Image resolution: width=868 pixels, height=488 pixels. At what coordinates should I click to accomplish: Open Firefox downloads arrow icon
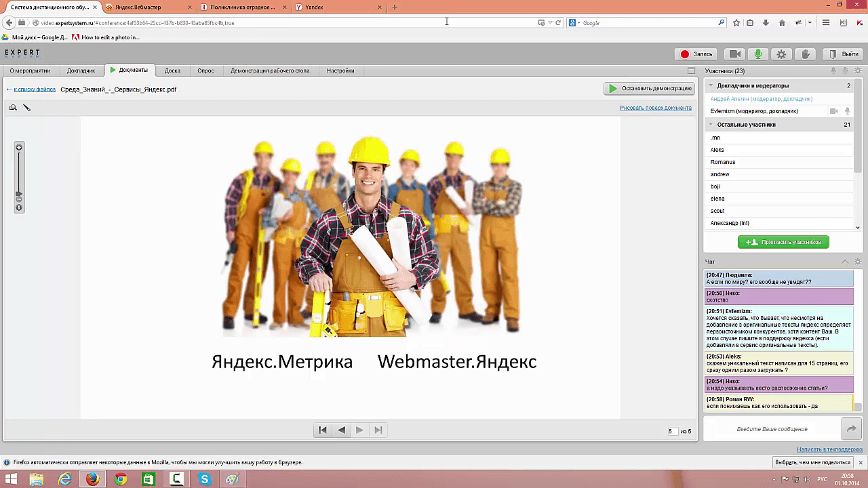point(766,23)
